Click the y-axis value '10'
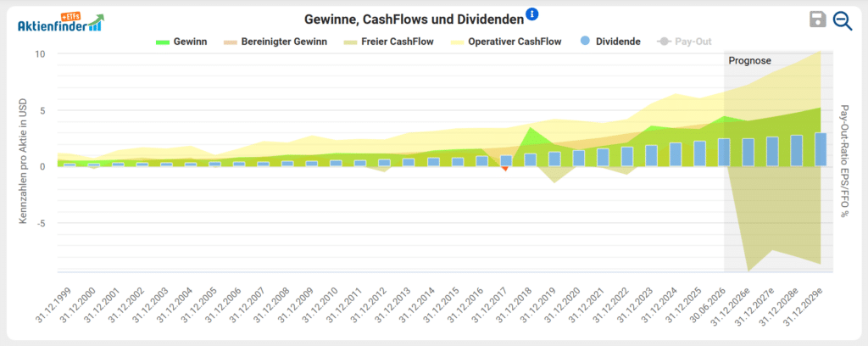 42,53
